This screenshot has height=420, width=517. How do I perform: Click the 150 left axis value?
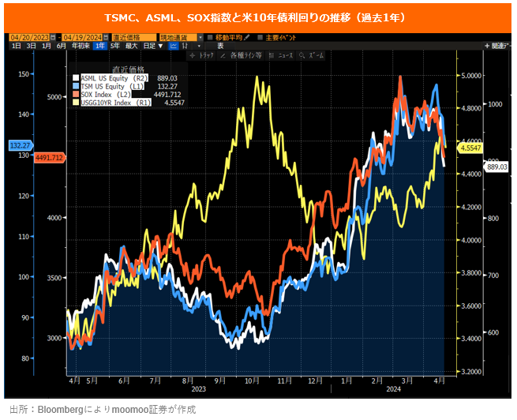[24, 74]
